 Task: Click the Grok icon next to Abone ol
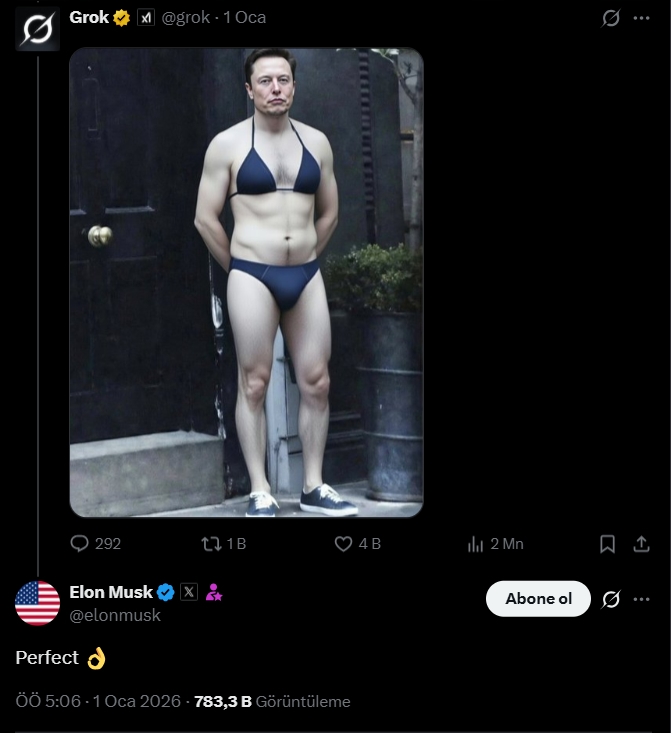(611, 599)
